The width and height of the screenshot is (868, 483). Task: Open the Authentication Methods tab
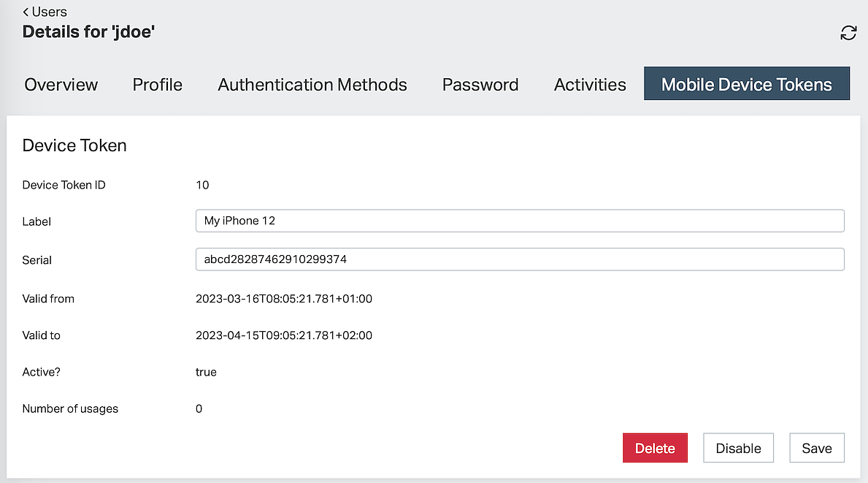(x=312, y=85)
